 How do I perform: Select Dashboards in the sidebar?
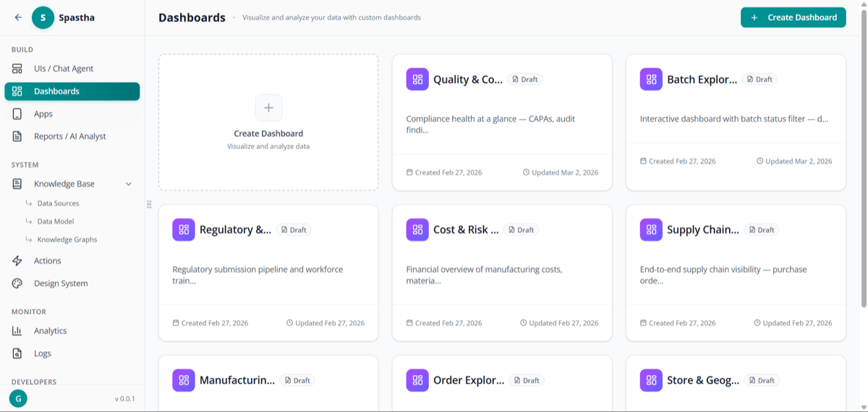(x=72, y=91)
